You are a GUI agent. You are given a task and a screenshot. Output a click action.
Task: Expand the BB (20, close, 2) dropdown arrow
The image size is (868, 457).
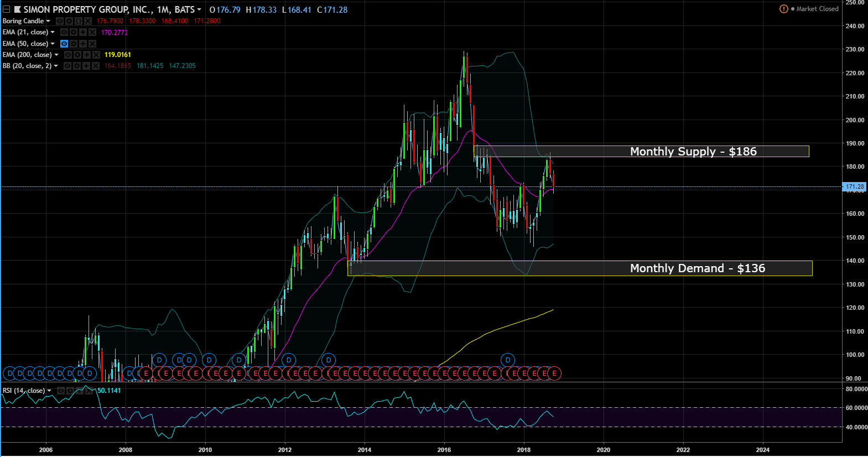[x=56, y=66]
